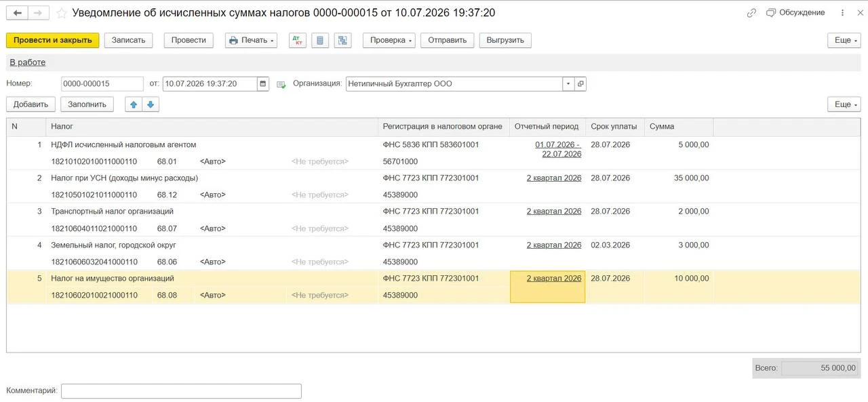868x402 pixels.
Task: Click the Комментарий input field
Action: (181, 391)
